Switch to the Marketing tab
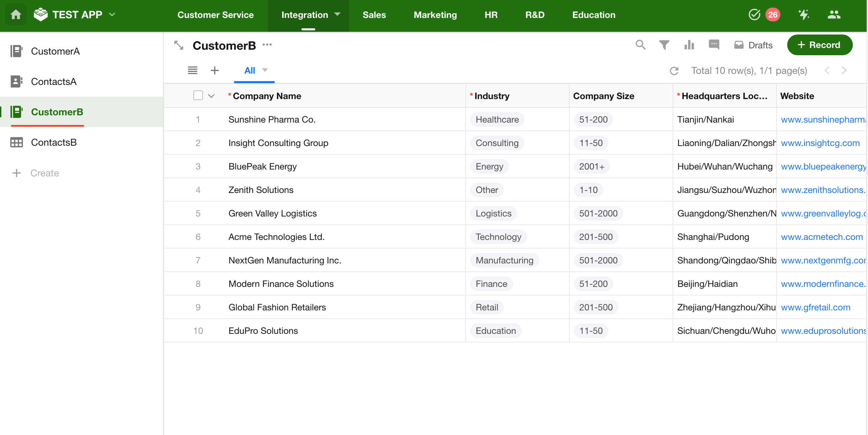868x435 pixels. 435,15
